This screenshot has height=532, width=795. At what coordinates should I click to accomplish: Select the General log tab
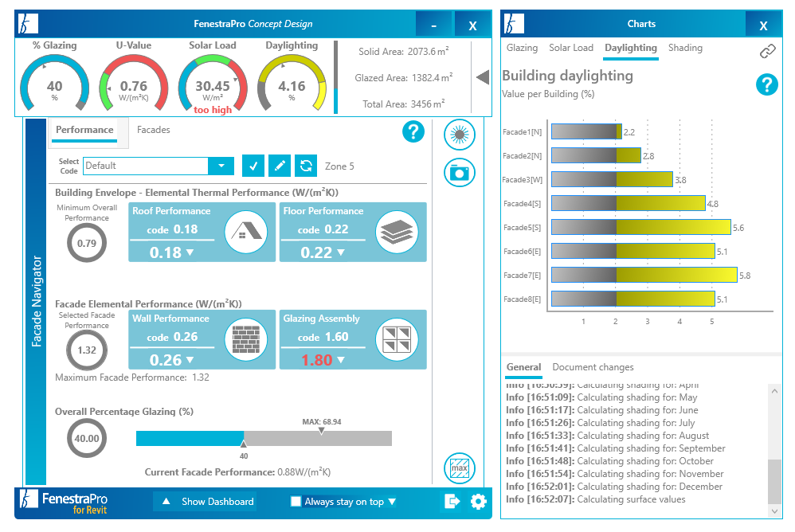523,367
